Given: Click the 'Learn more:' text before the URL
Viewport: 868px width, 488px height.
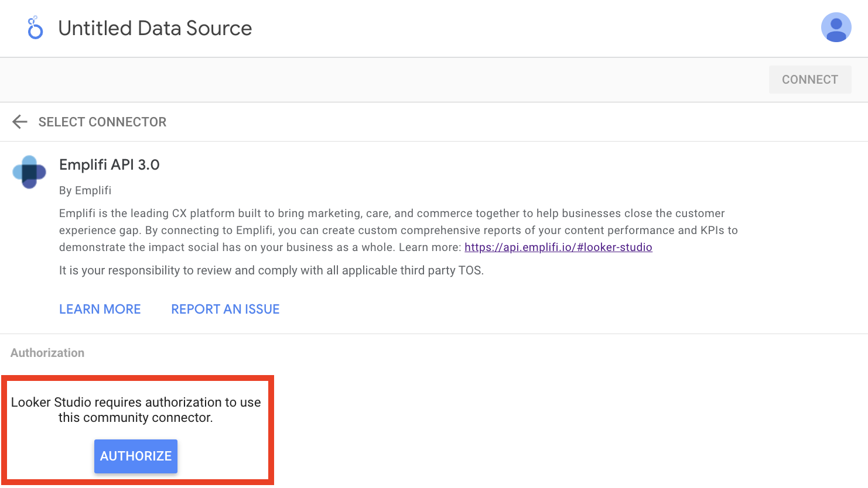Looking at the screenshot, I should click(430, 247).
